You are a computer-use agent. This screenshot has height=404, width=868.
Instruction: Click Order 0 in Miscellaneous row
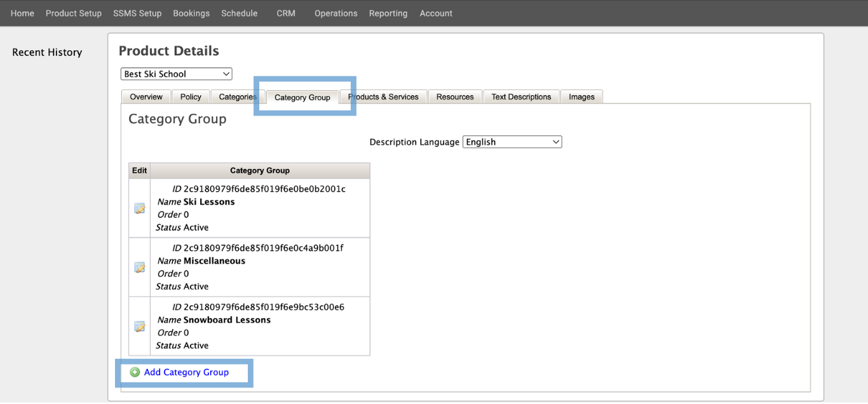[x=173, y=274]
